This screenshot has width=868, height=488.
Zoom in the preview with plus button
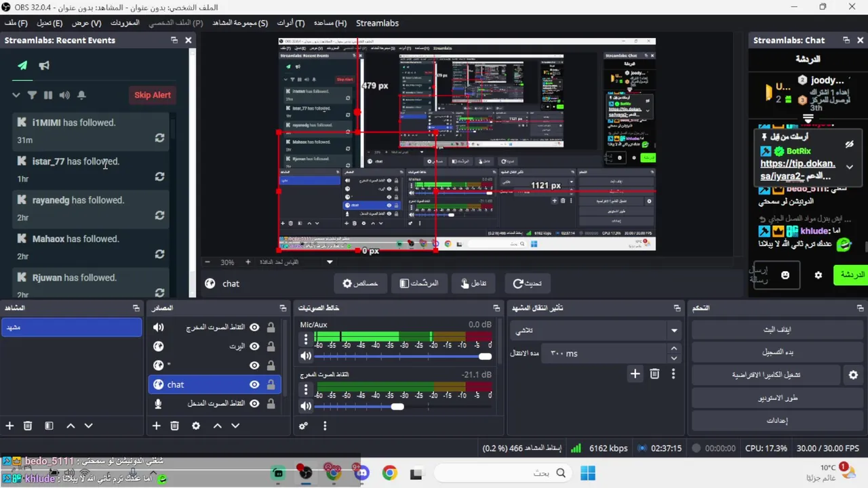pos(248,262)
